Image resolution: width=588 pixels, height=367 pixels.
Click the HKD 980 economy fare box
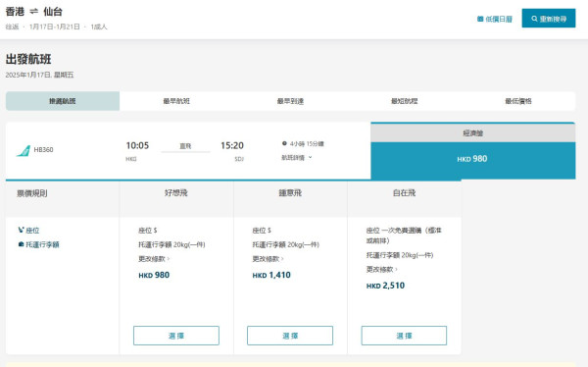(473, 160)
